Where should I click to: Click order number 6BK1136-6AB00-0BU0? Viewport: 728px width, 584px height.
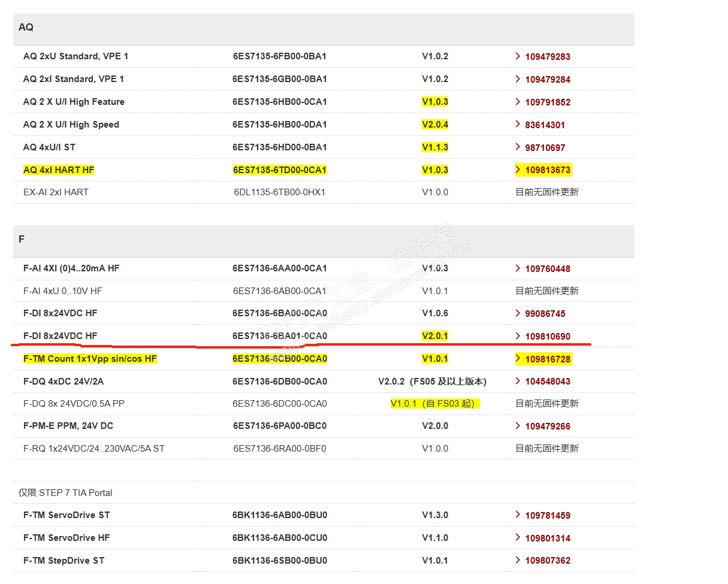280,515
